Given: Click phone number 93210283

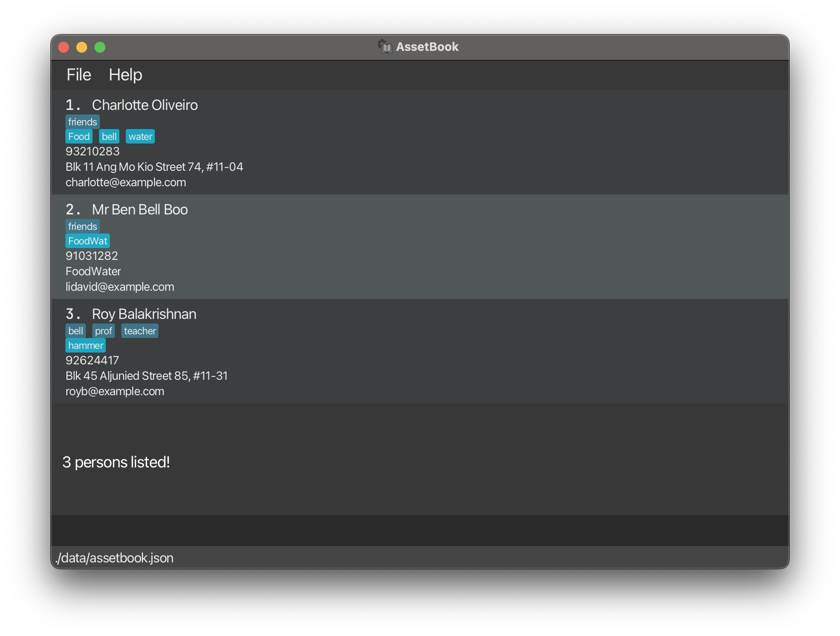Looking at the screenshot, I should [93, 151].
